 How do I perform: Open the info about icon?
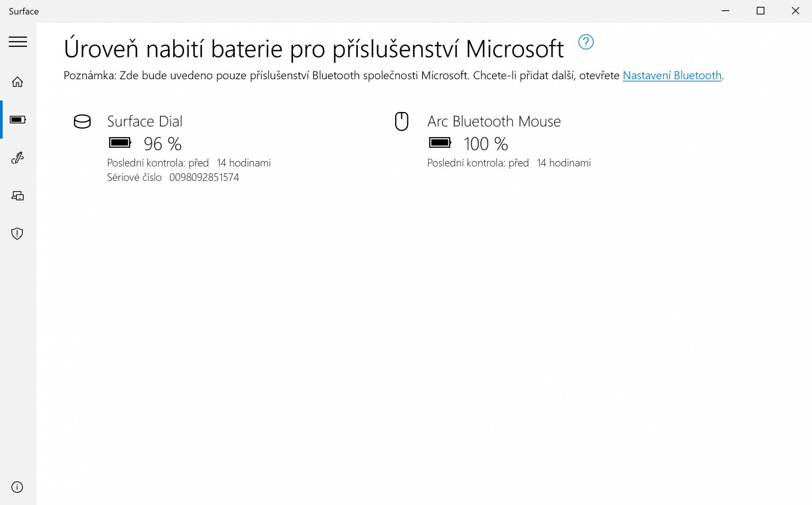[17, 487]
